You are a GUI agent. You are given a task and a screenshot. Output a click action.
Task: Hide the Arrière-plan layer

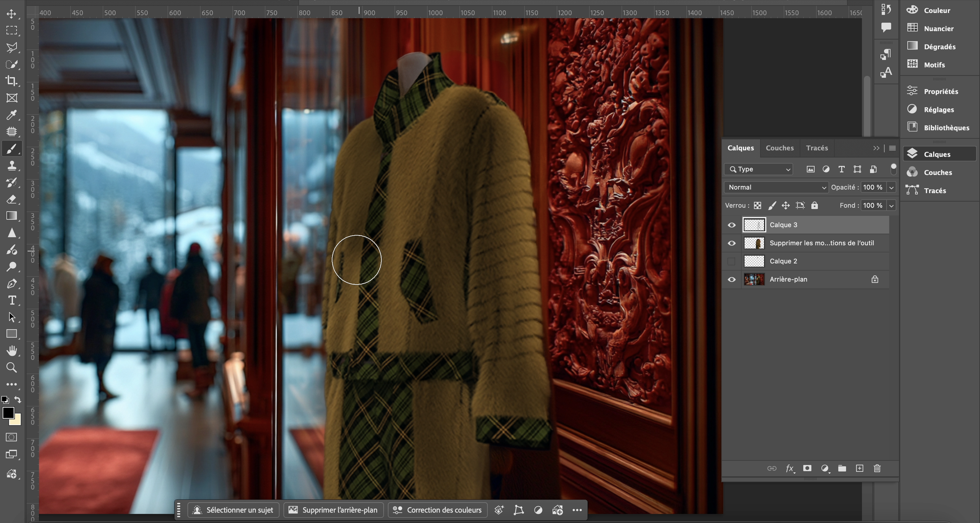(x=731, y=279)
